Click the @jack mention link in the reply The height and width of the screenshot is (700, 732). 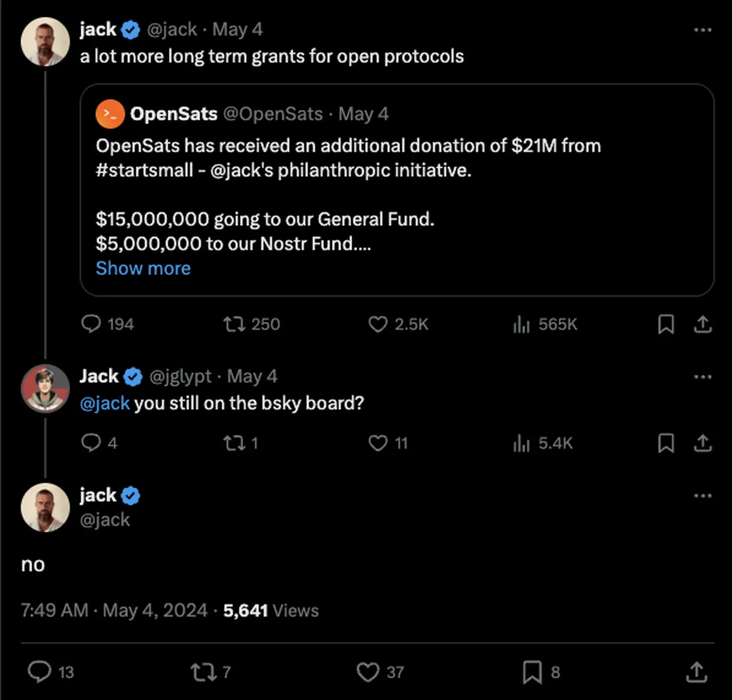pyautogui.click(x=105, y=403)
